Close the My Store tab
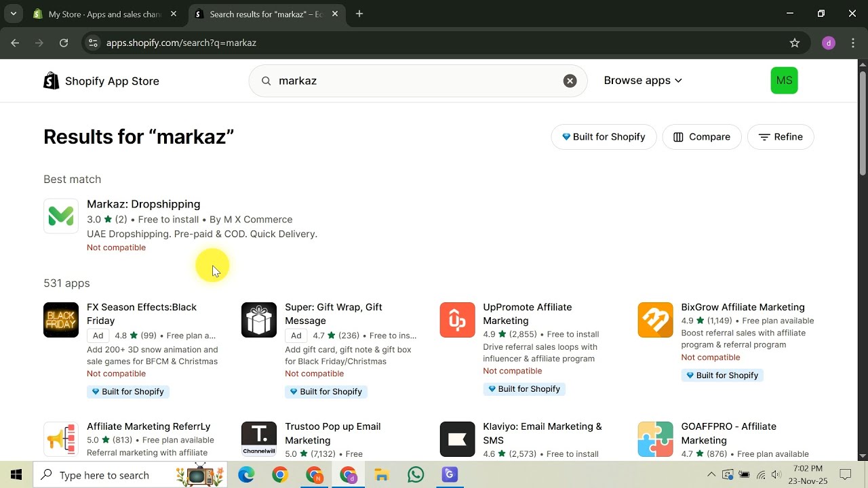868x488 pixels. pyautogui.click(x=174, y=14)
